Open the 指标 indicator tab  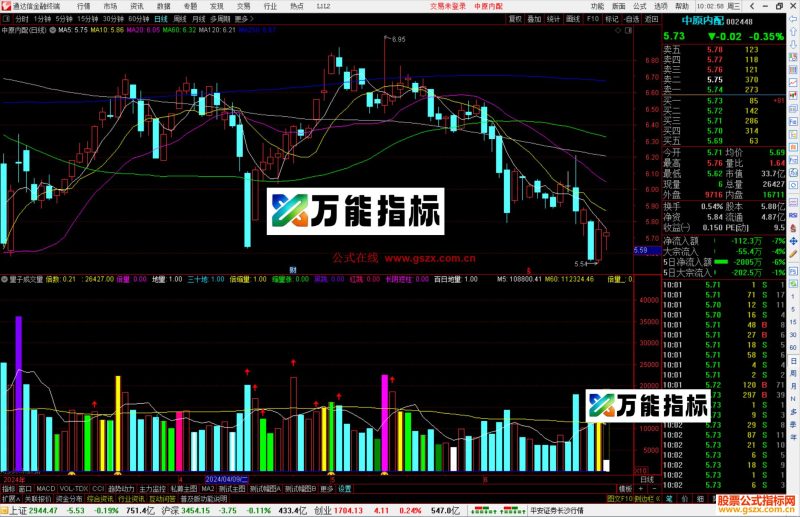(x=9, y=489)
